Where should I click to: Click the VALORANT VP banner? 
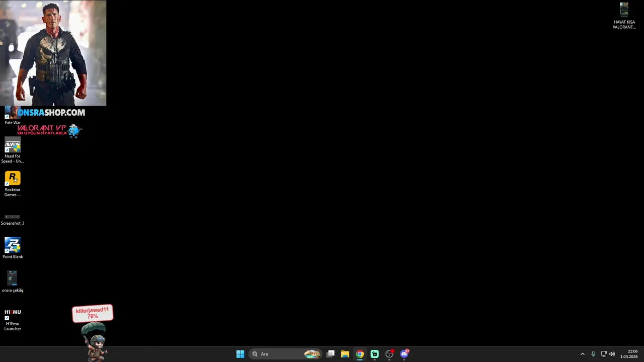pos(49,130)
